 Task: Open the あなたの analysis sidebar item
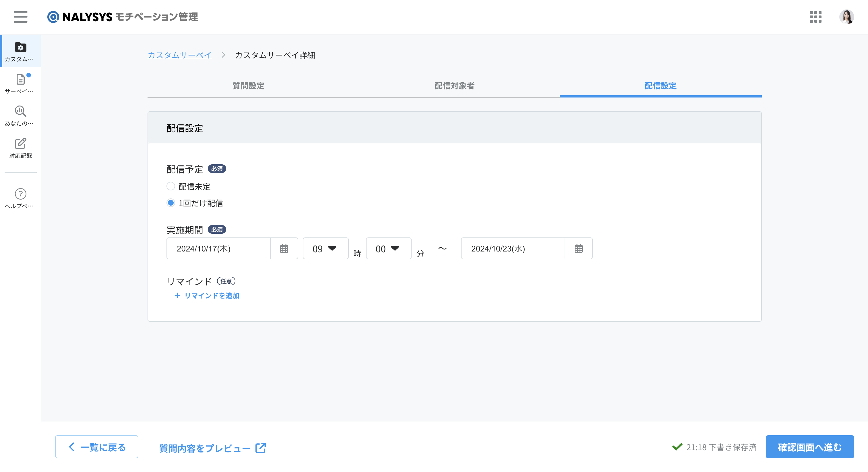(21, 116)
